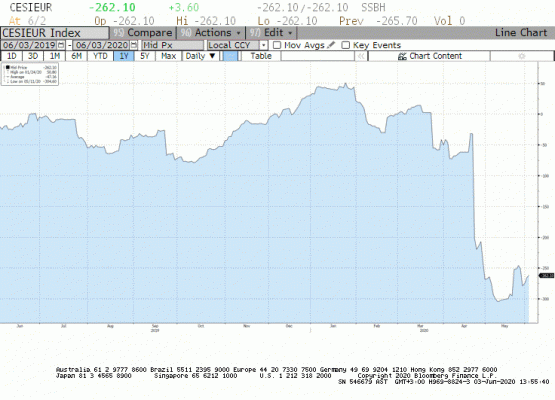The width and height of the screenshot is (555, 400).
Task: Enable the Mov Avgs checkbox
Action: (x=277, y=45)
